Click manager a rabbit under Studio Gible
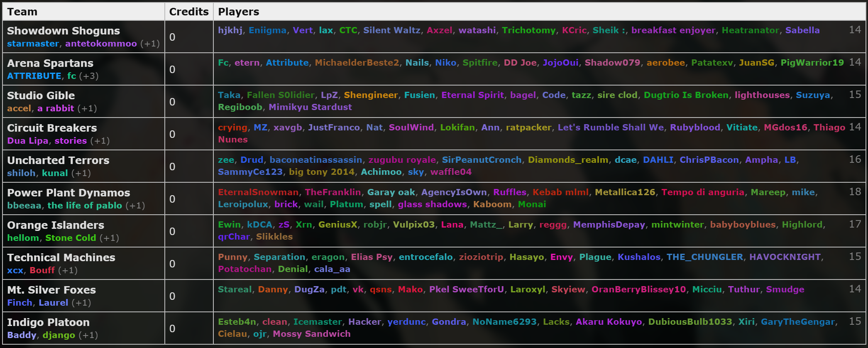The width and height of the screenshot is (868, 348). point(56,108)
